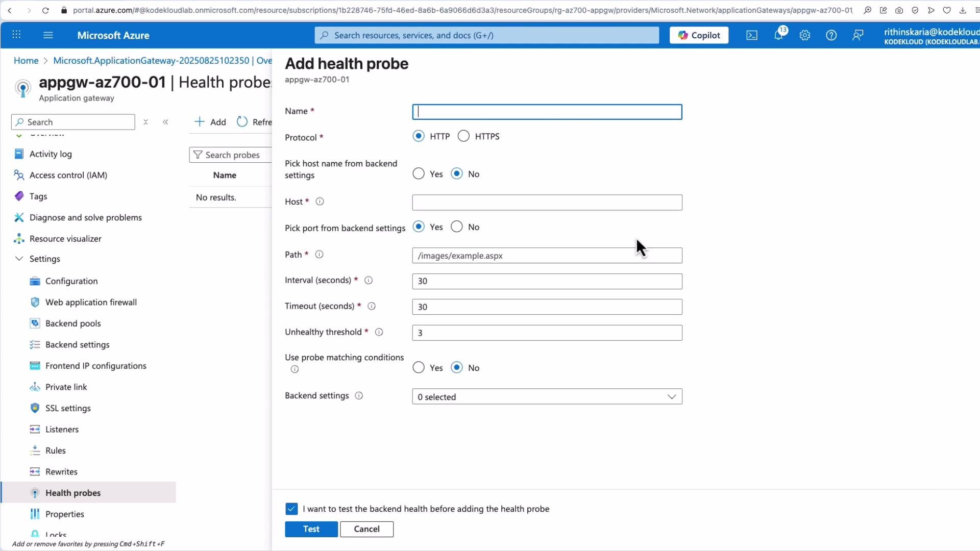Open Frontend IP configurations

pyautogui.click(x=96, y=366)
